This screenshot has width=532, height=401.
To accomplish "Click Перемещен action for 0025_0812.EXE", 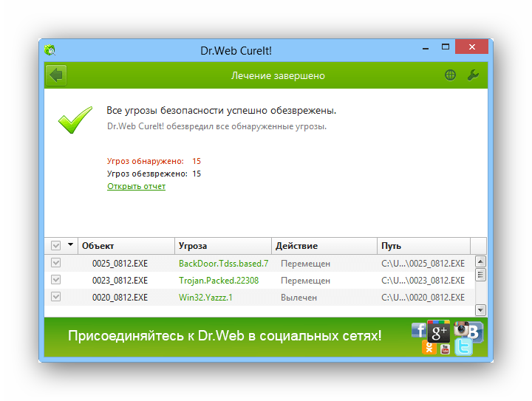I will tap(305, 264).
